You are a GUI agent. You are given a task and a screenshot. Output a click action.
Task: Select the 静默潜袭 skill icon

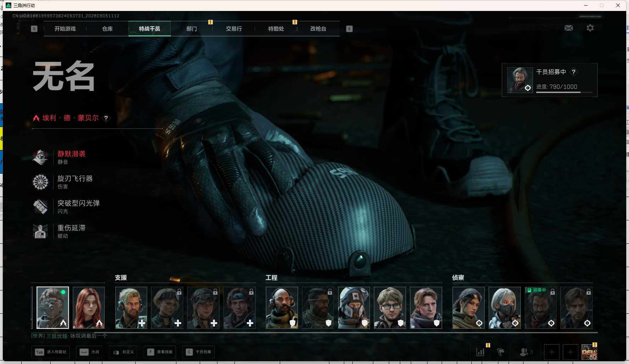point(40,157)
